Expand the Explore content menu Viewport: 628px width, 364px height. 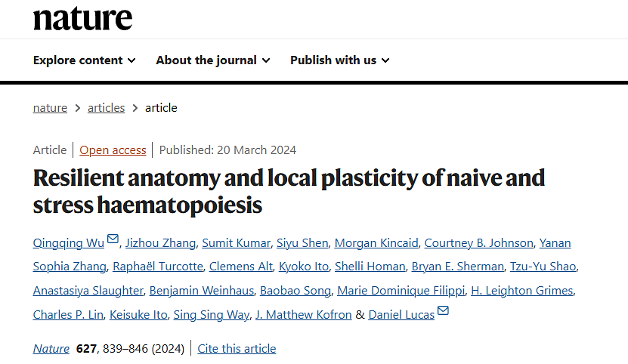tap(84, 60)
